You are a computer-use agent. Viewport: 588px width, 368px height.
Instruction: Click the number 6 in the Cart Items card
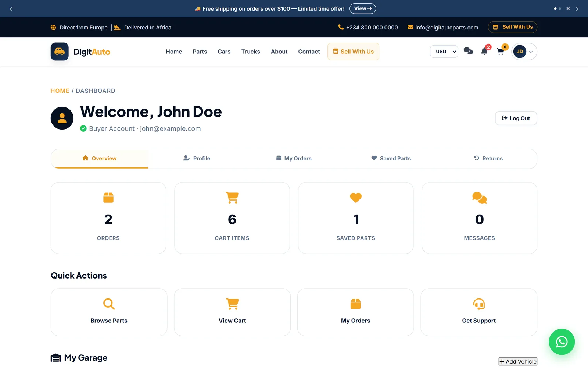tap(232, 220)
